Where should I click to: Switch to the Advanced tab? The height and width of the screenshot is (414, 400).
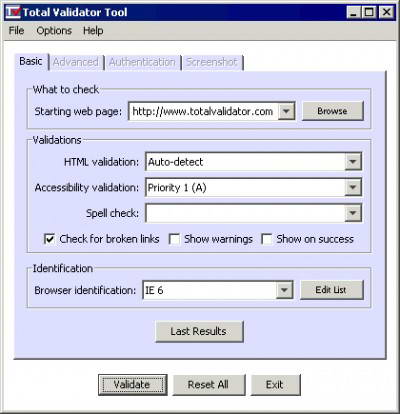tap(76, 62)
